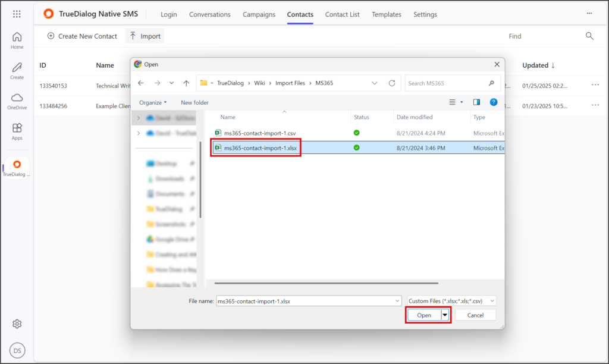Go to Home in the sidebar
609x364 pixels.
(17, 41)
